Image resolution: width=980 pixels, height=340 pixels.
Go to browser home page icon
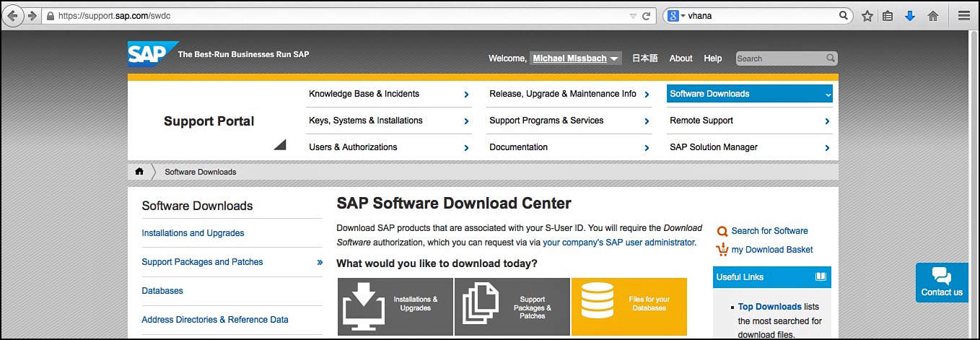click(932, 15)
